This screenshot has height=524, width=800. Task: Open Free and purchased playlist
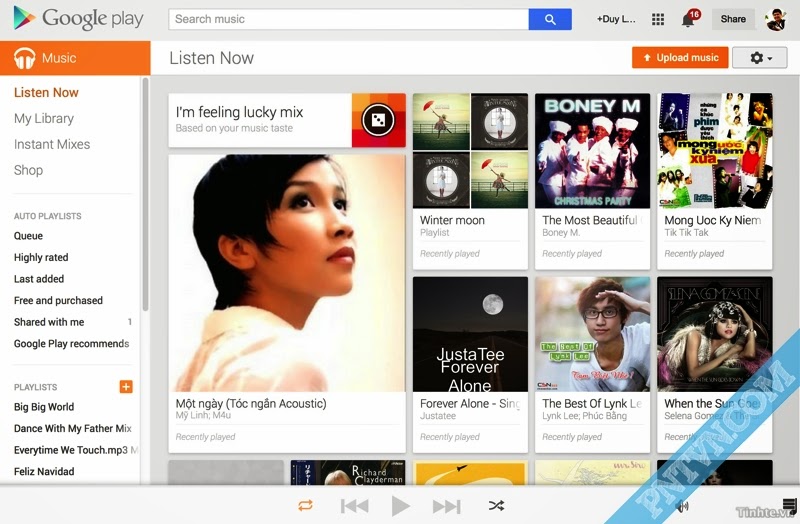click(x=59, y=301)
